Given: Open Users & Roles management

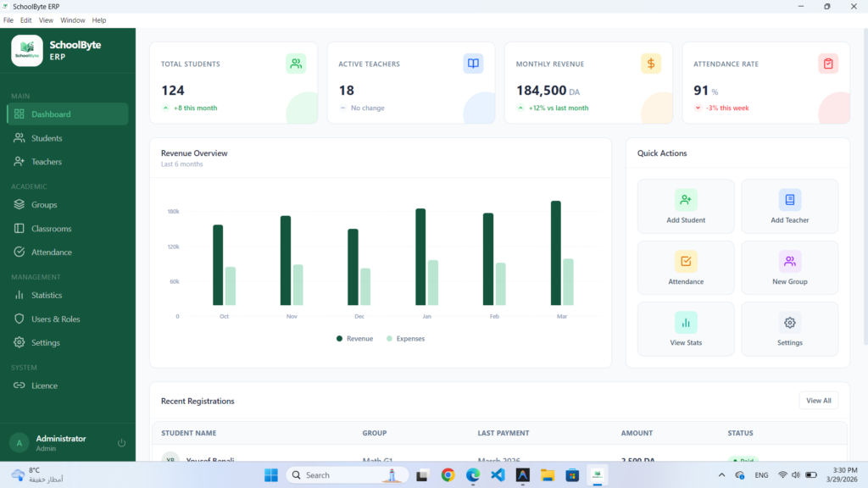Looking at the screenshot, I should 68,319.
